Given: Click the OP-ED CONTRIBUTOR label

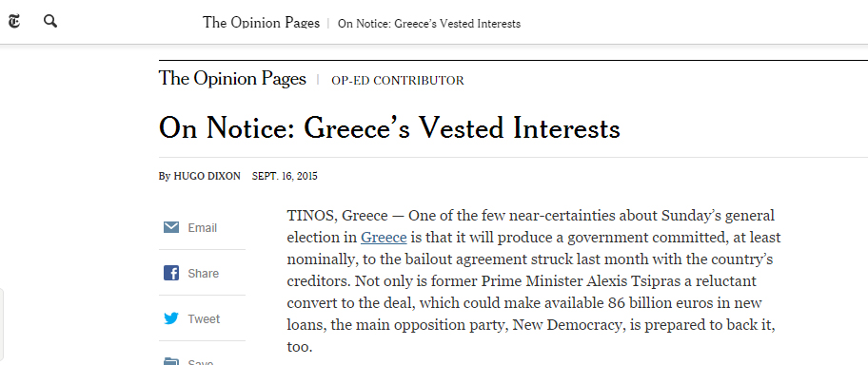Looking at the screenshot, I should coord(398,81).
